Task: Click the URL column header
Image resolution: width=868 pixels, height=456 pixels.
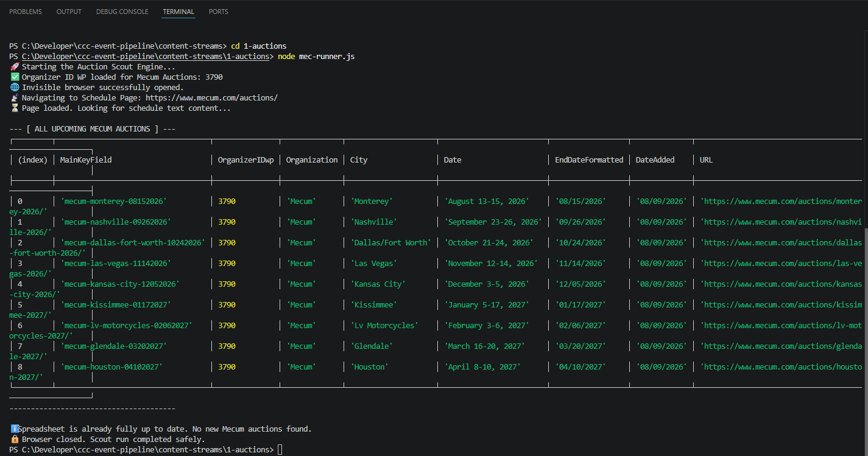Action: 706,160
